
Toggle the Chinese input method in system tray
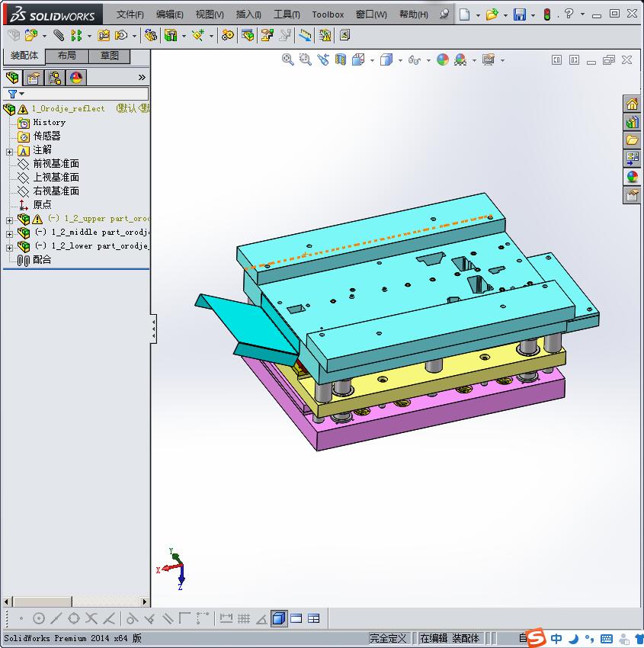[x=557, y=638]
